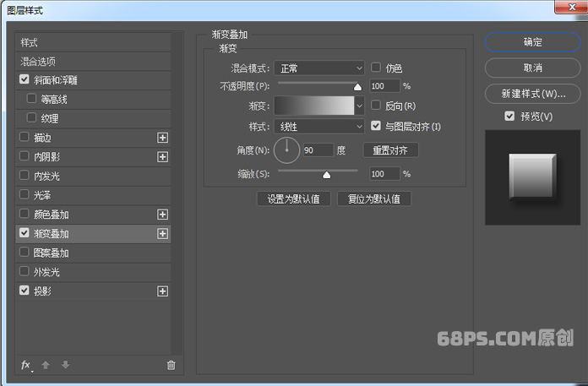Click the style preview thumbnail
The image size is (588, 386).
532,177
